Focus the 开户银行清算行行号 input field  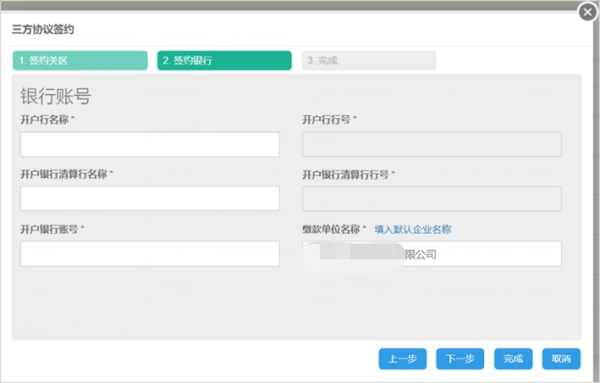point(432,199)
